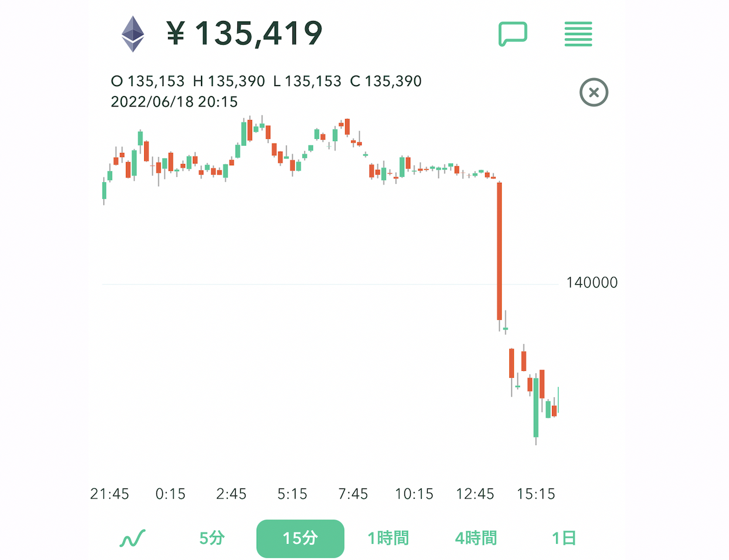Select the 5分 timeframe
The height and width of the screenshot is (560, 729).
pyautogui.click(x=212, y=538)
